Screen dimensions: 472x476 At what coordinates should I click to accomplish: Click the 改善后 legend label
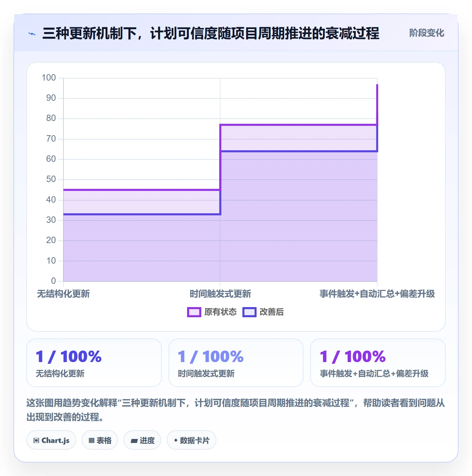point(272,312)
